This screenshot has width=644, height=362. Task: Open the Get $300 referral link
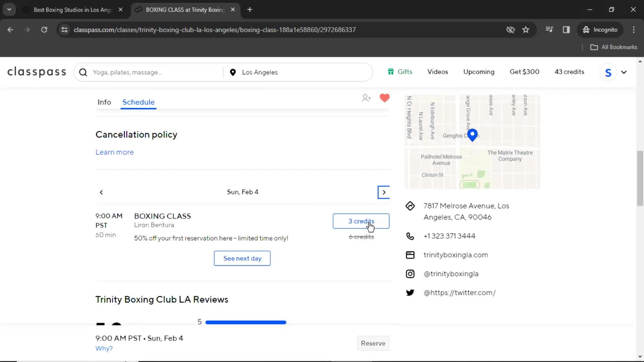[x=524, y=72]
